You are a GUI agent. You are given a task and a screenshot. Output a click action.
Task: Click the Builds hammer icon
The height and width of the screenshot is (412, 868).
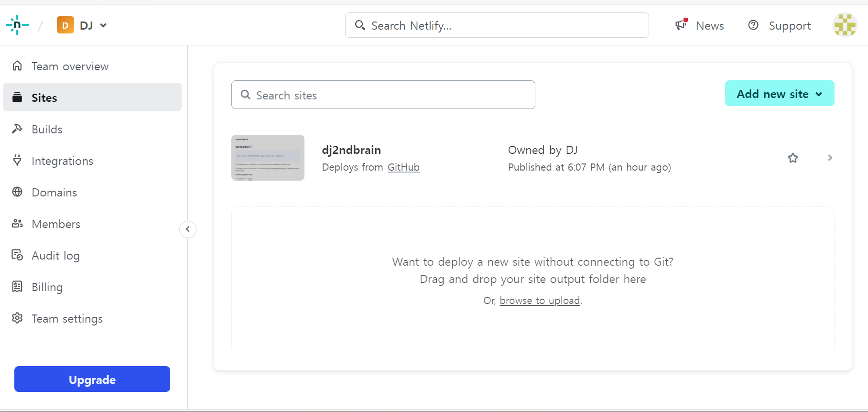pos(17,129)
